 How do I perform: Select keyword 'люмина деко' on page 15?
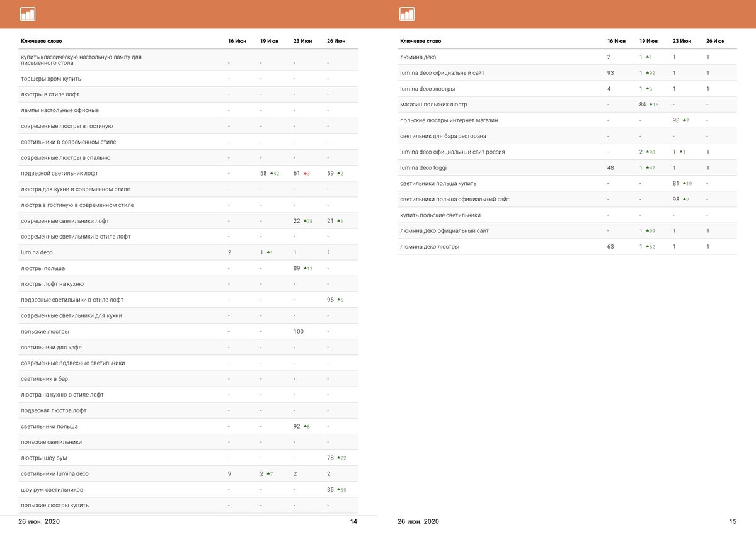click(x=418, y=57)
